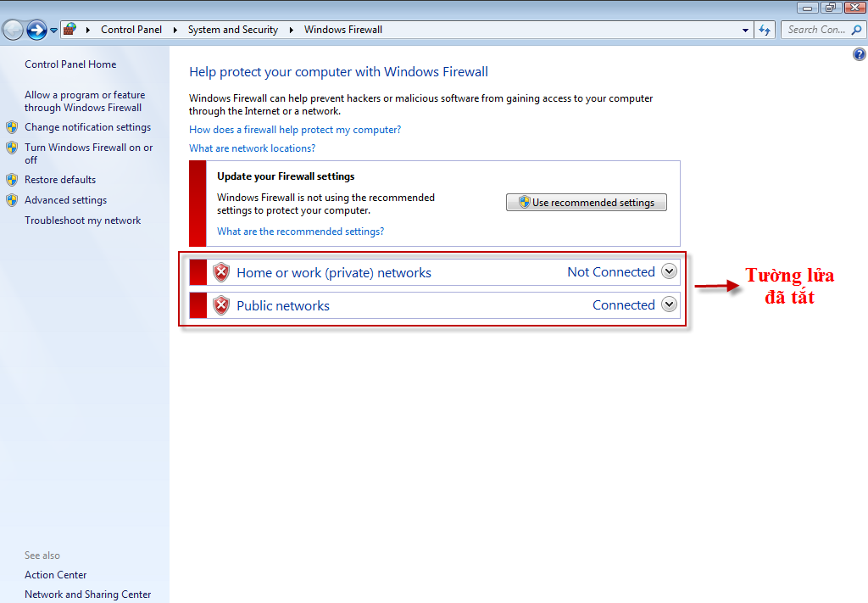Image resolution: width=868 pixels, height=603 pixels.
Task: Click the red shield icon for Home or work networks
Action: click(221, 272)
